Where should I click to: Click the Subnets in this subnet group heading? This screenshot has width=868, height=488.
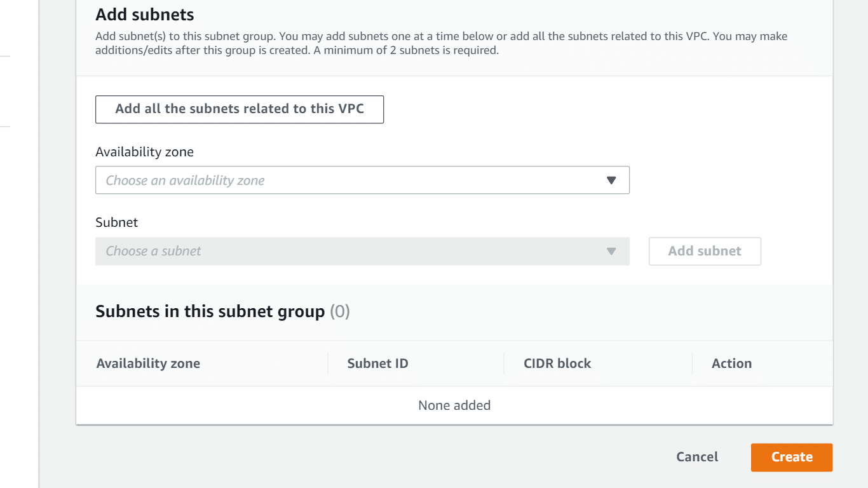click(210, 311)
